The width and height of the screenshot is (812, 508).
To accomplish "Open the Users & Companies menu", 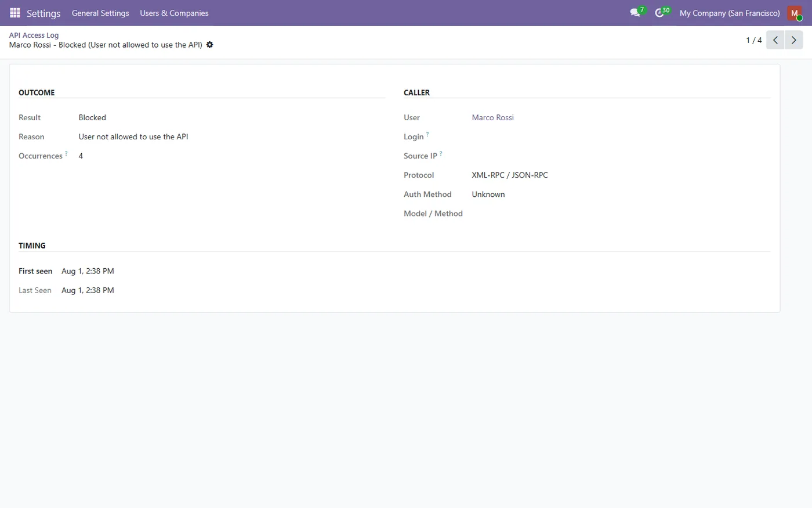I will point(174,13).
